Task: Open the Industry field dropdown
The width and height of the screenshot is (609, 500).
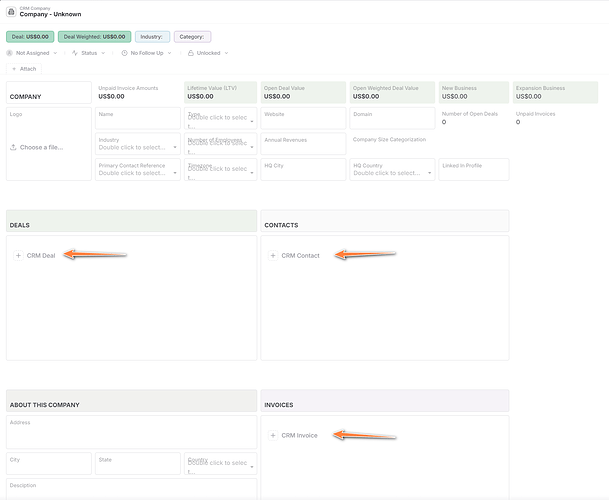Action: point(176,147)
